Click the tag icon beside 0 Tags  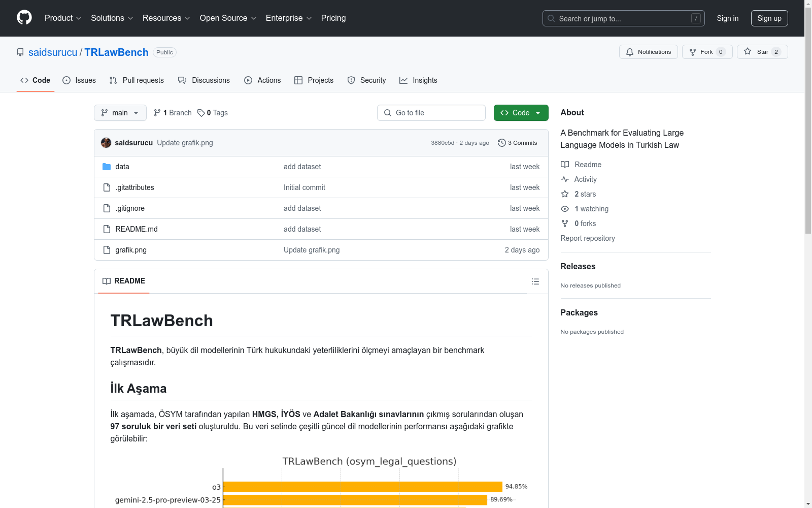[201, 113]
